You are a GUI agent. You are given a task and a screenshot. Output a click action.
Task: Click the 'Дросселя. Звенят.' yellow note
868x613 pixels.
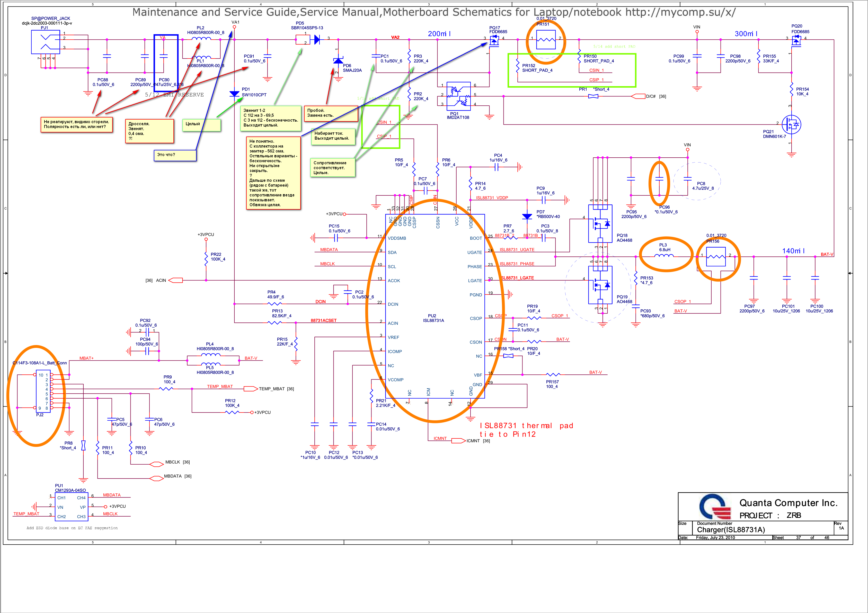click(149, 131)
